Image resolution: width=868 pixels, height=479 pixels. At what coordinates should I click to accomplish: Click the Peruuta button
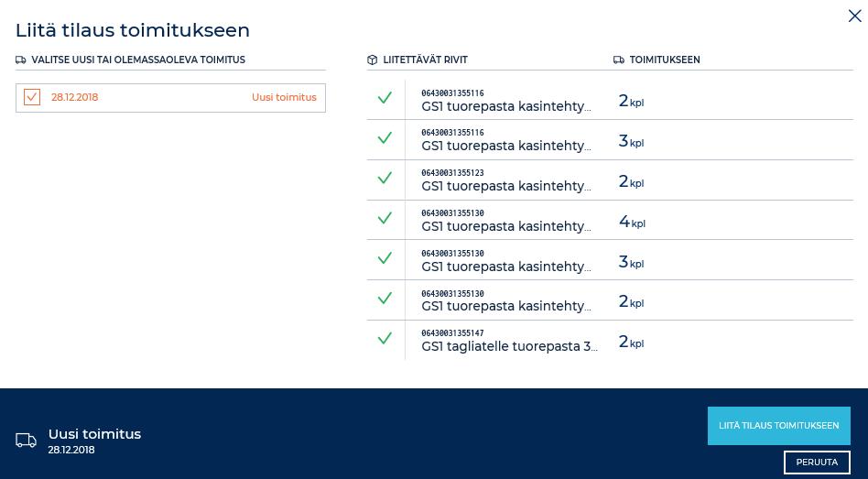[817, 462]
